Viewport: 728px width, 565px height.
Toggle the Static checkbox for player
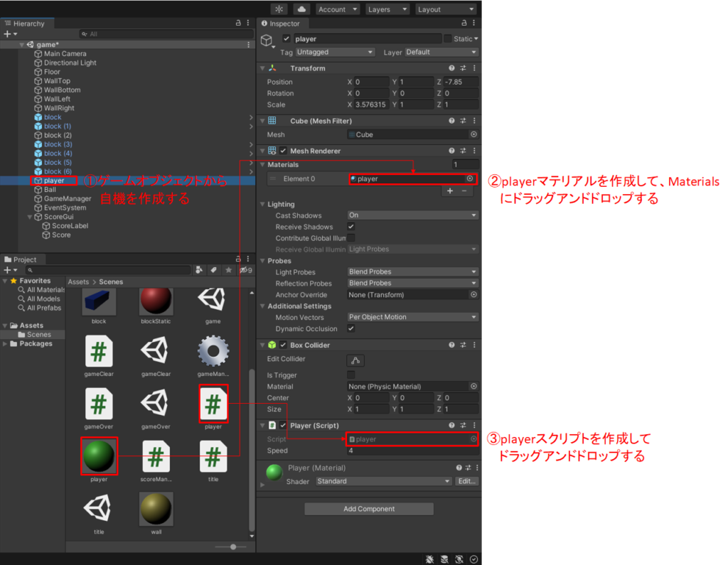[448, 38]
